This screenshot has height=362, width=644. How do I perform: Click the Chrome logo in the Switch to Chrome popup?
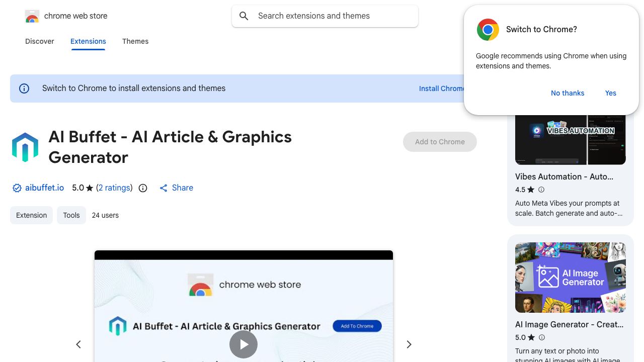(x=488, y=30)
